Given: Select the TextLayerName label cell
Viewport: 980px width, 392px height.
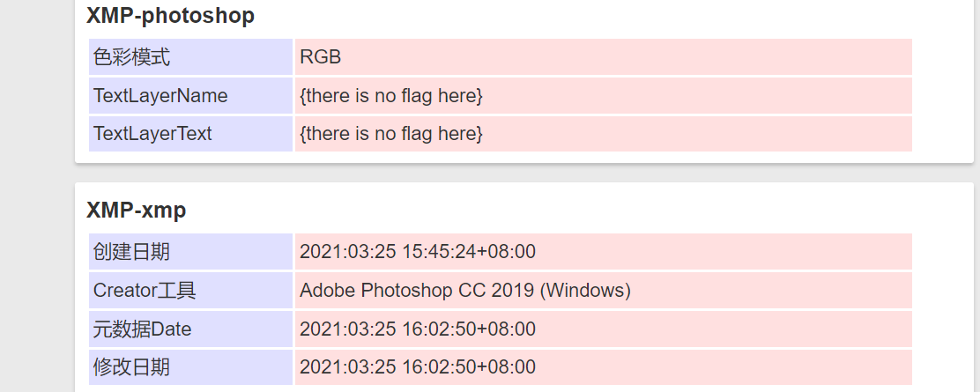Looking at the screenshot, I should [190, 96].
